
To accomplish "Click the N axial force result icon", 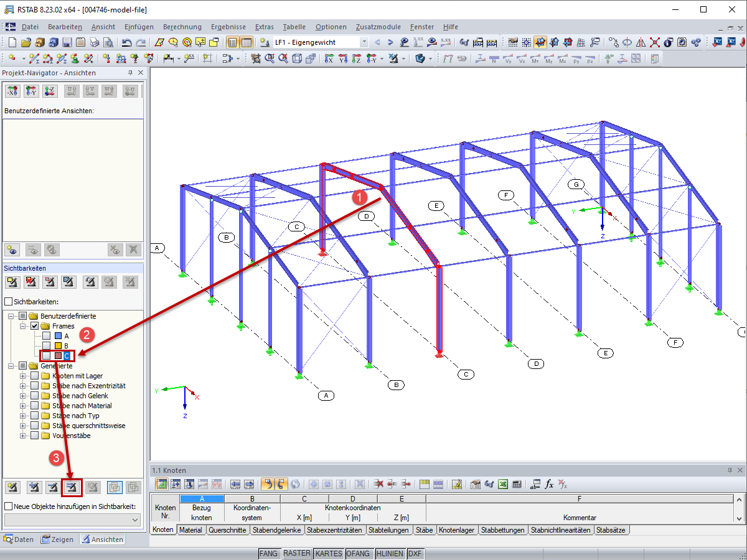I will click(494, 58).
